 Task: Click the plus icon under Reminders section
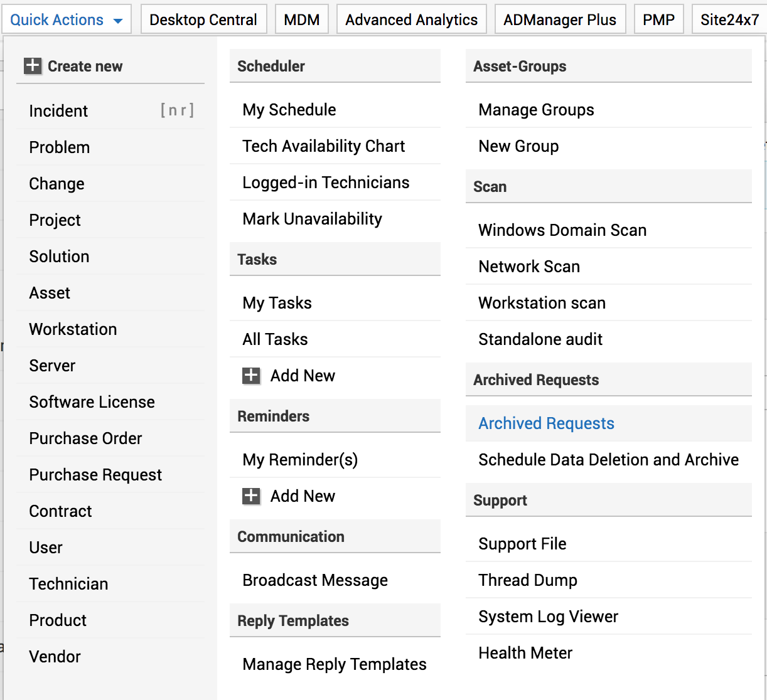[251, 496]
